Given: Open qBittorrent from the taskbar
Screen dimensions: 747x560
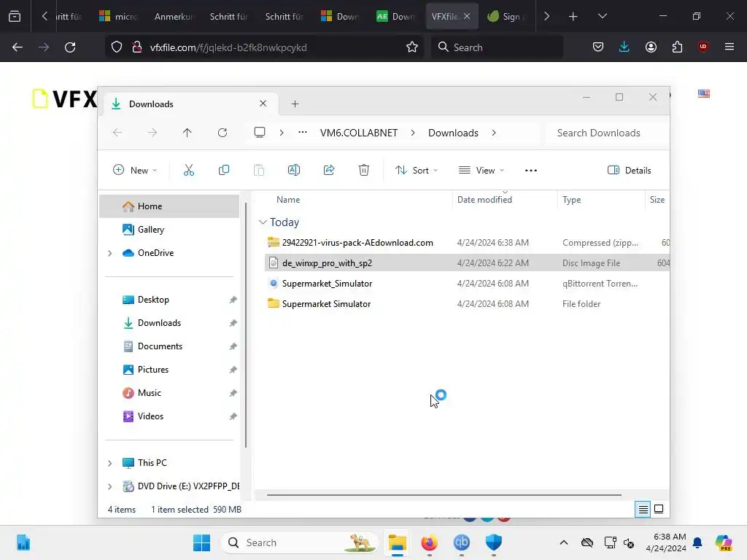Looking at the screenshot, I should [461, 542].
